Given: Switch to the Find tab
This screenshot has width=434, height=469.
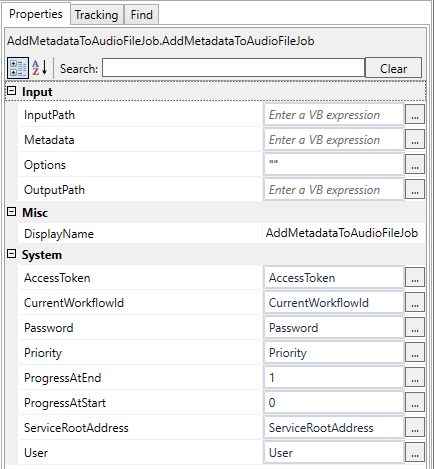Looking at the screenshot, I should [x=142, y=15].
